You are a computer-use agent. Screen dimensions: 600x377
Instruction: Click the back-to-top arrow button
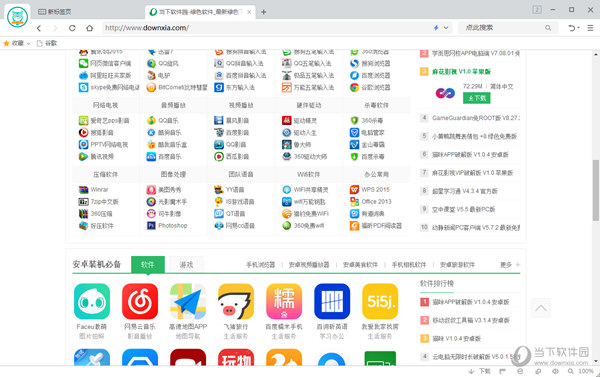(541, 308)
